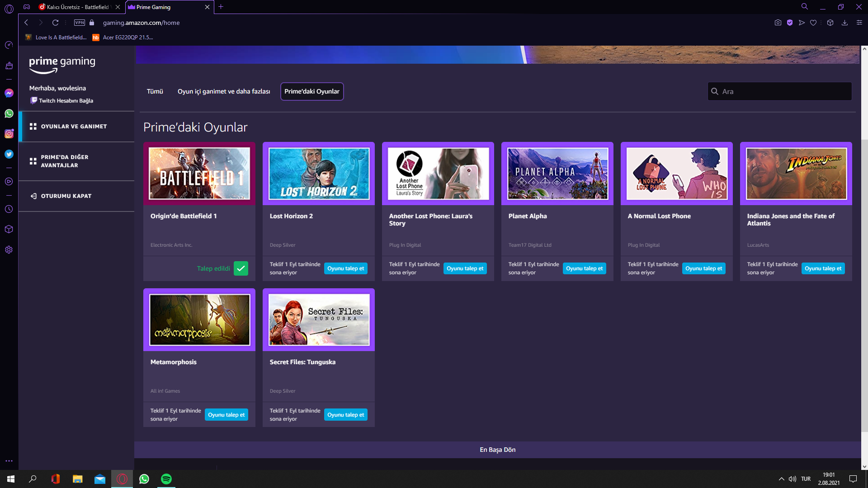The image size is (868, 488).
Task: Open Acer EG220QP bookmark
Action: coord(123,38)
